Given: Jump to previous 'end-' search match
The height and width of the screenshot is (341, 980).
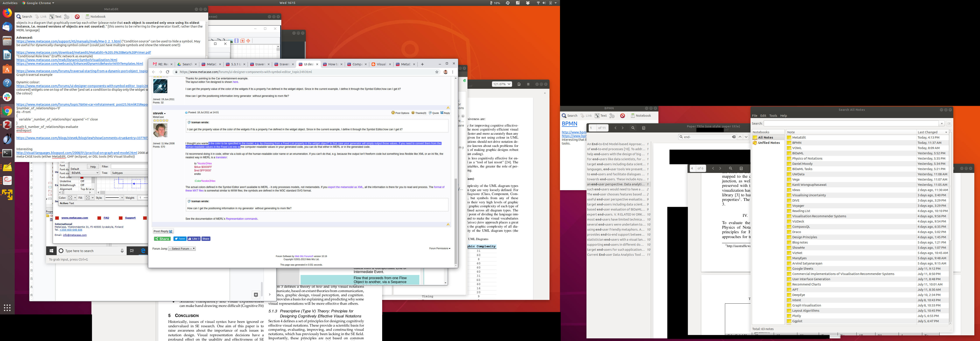Looking at the screenshot, I should click(x=740, y=137).
